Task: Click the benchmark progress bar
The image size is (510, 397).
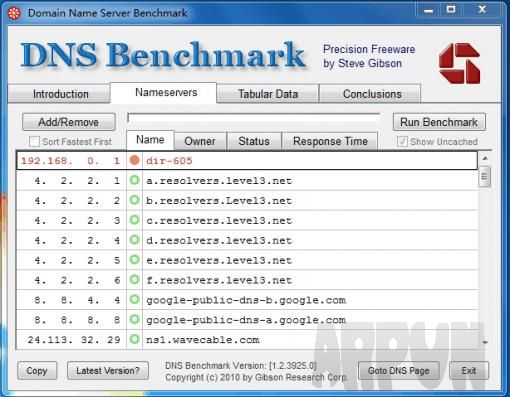Action: (x=254, y=118)
